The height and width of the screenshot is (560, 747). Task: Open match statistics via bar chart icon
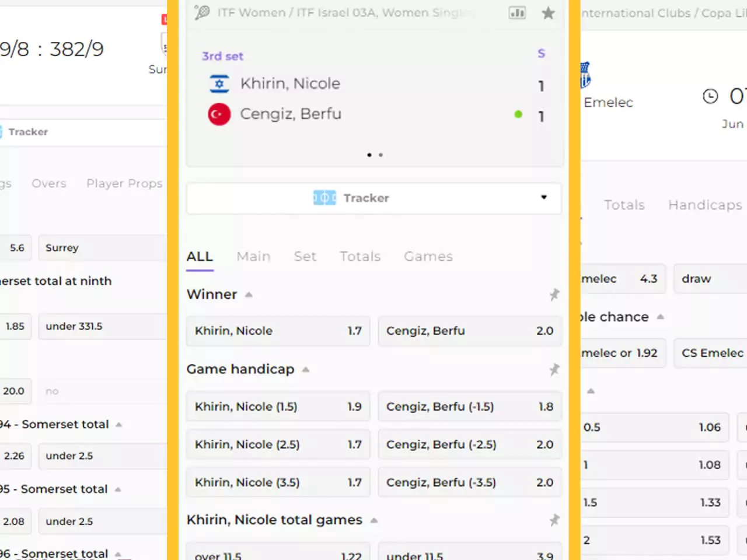coord(517,13)
